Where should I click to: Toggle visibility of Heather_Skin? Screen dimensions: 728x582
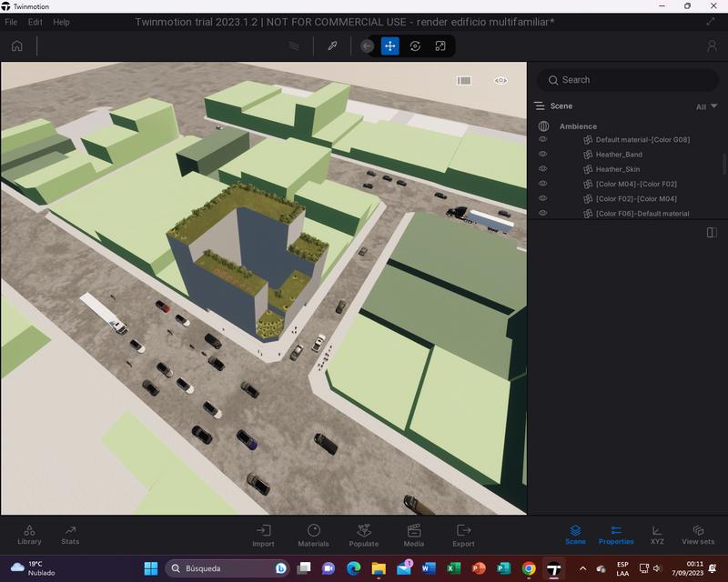[543, 169]
